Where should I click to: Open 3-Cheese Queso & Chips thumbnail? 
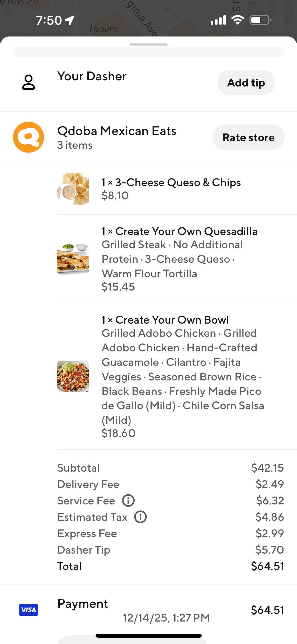73,189
